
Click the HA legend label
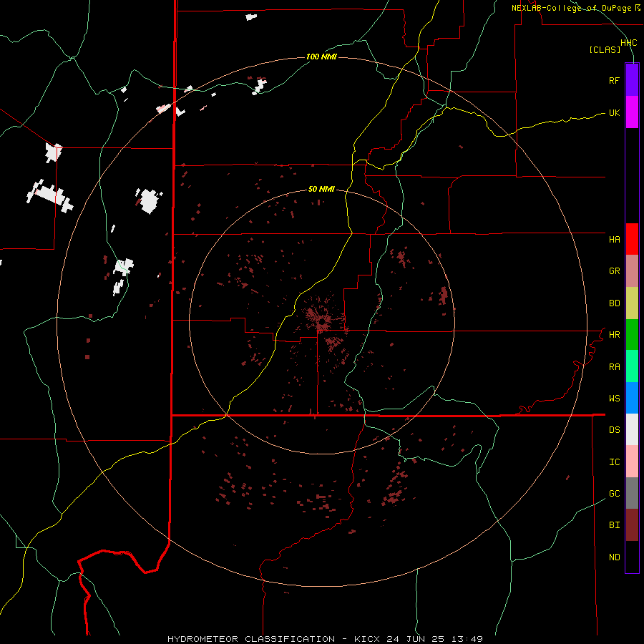click(x=614, y=239)
